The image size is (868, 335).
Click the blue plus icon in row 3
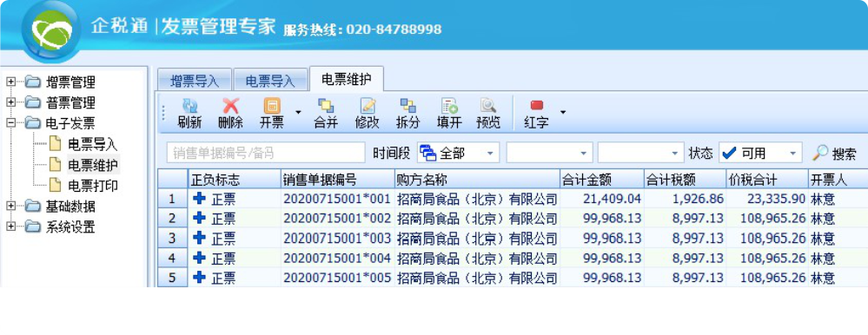coord(199,239)
